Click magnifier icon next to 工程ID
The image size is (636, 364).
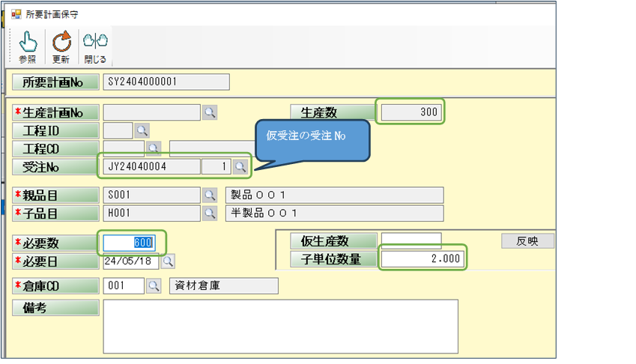click(142, 130)
